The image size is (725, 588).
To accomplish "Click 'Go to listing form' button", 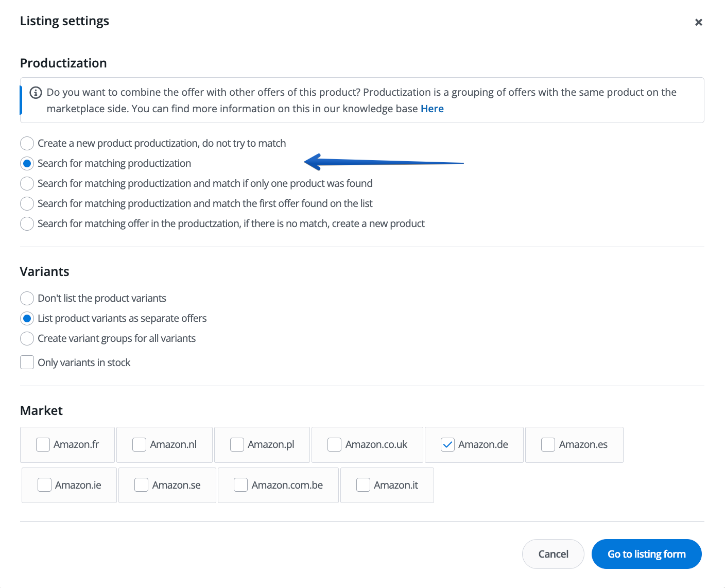I will [646, 554].
